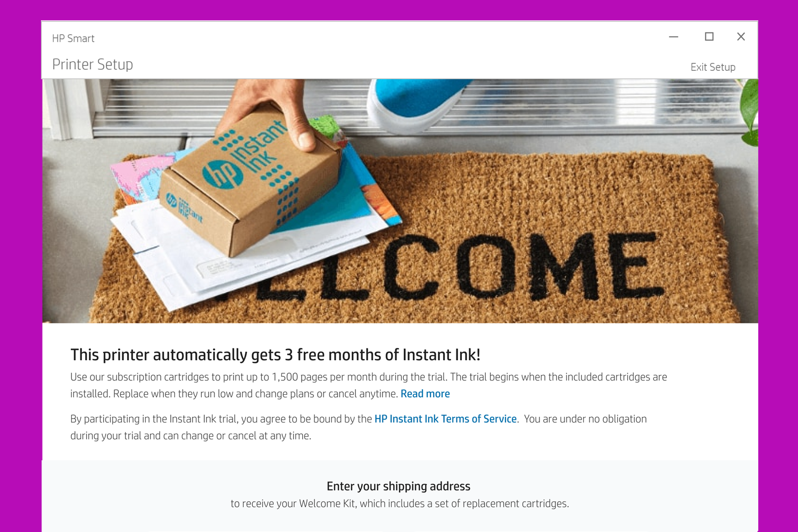Open HP Instant Ink Terms of Service
Image resolution: width=798 pixels, height=532 pixels.
coord(446,419)
